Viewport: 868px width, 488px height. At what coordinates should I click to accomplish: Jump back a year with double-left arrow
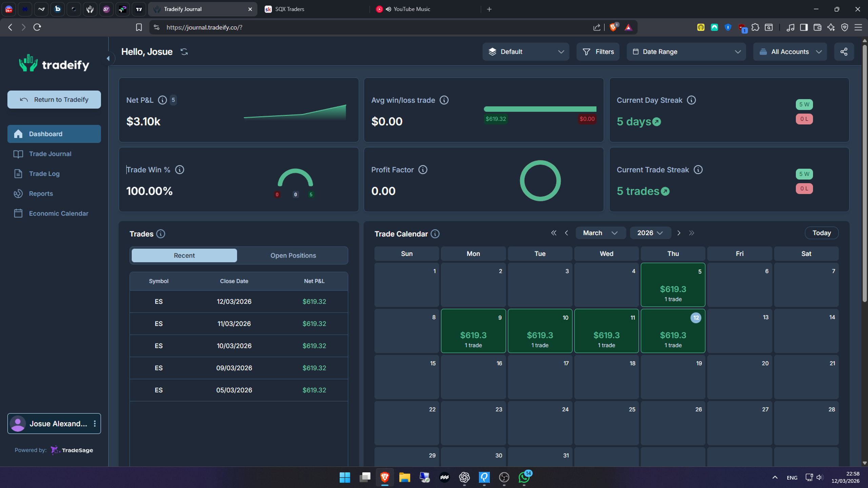[554, 233]
